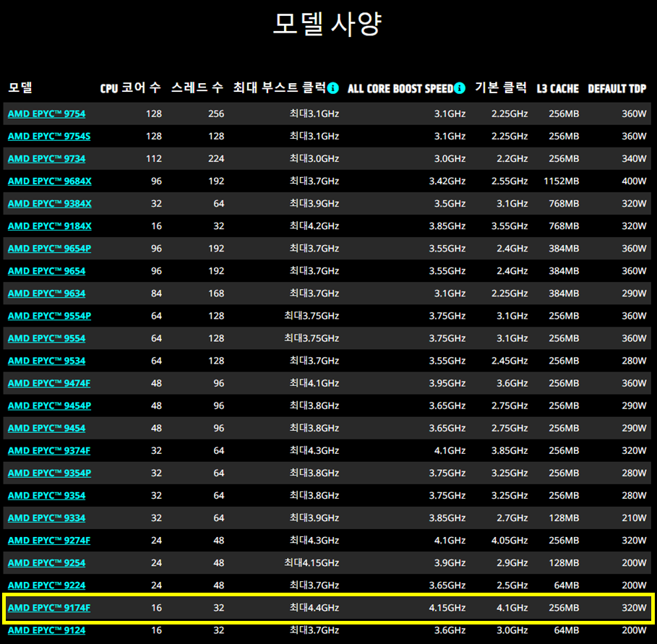Click 2.5GHz base clock for 9224
Screen dimensions: 657x644
[x=512, y=585]
